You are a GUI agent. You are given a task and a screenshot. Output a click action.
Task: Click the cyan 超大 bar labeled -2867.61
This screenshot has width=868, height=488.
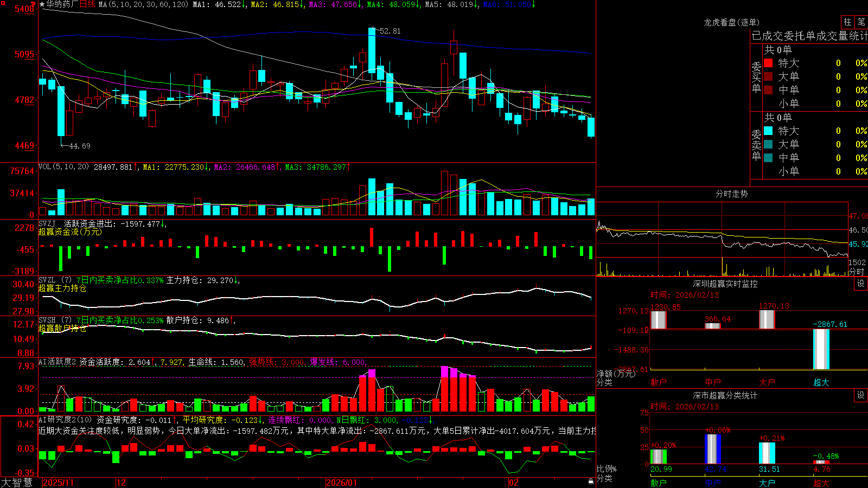pyautogui.click(x=821, y=349)
